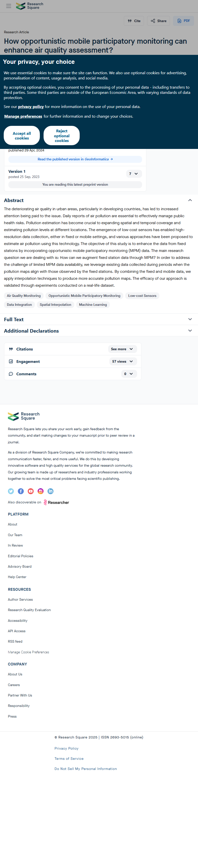Image resolution: width=198 pixels, height=868 pixels.
Task: Open the Twitter social icon
Action: pyautogui.click(x=11, y=491)
